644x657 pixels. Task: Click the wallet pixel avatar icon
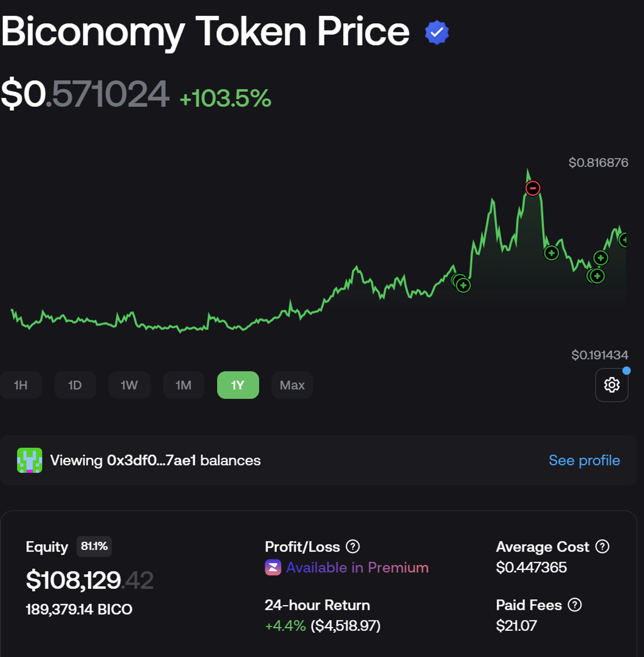(29, 460)
